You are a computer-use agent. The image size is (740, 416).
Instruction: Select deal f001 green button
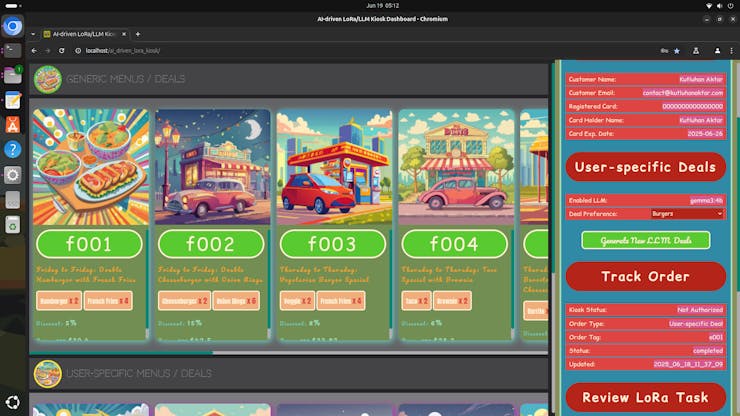tap(89, 244)
